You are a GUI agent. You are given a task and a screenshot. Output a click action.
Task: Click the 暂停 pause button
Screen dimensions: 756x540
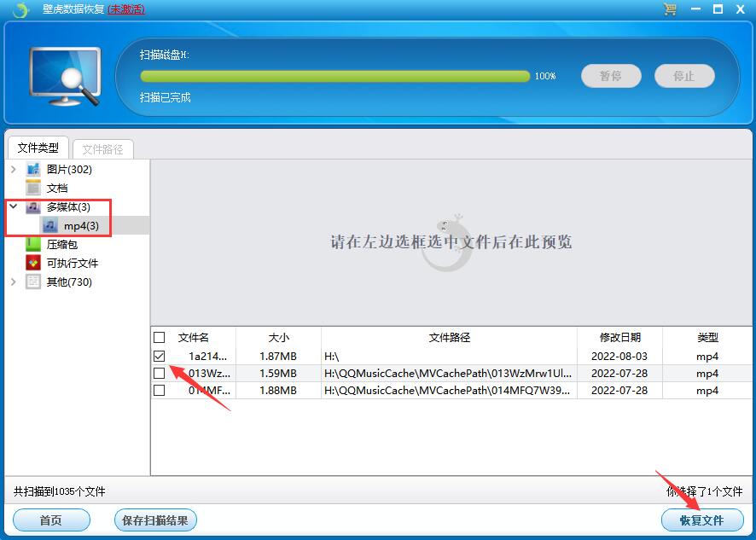pos(611,76)
